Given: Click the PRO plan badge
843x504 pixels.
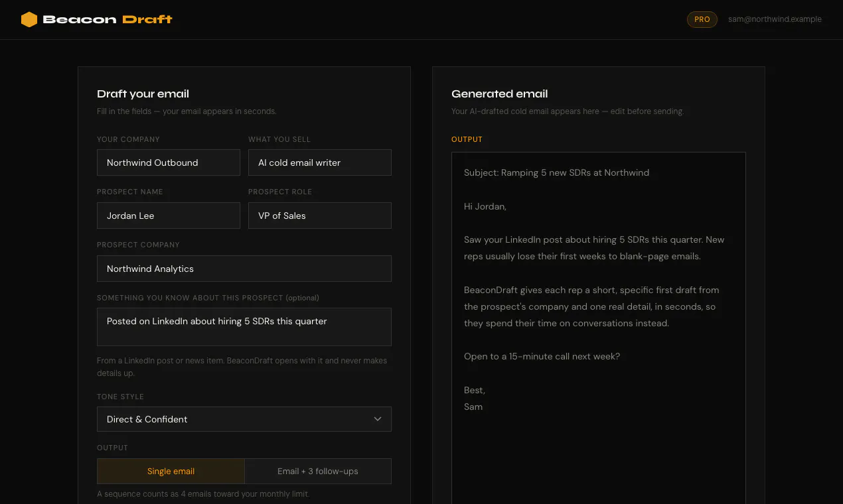Looking at the screenshot, I should [702, 19].
